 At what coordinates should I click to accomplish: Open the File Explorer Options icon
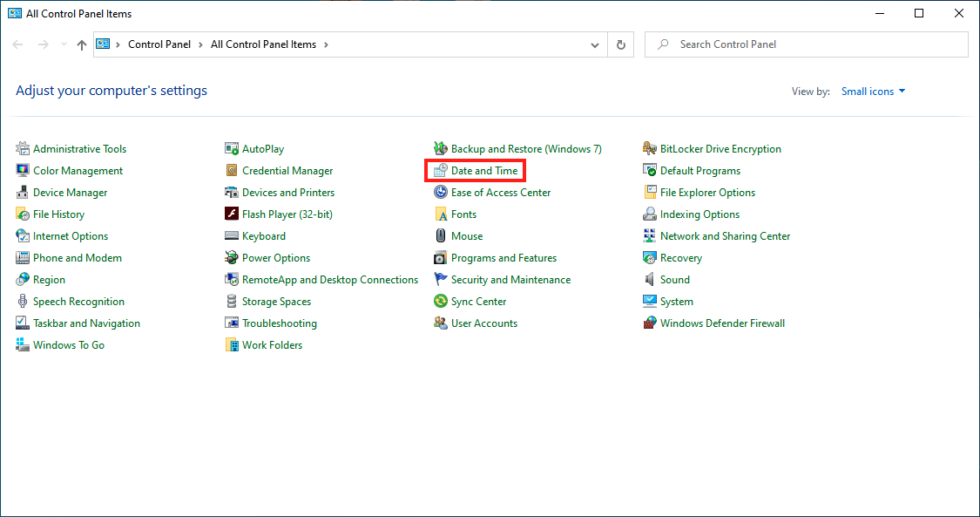coord(650,193)
